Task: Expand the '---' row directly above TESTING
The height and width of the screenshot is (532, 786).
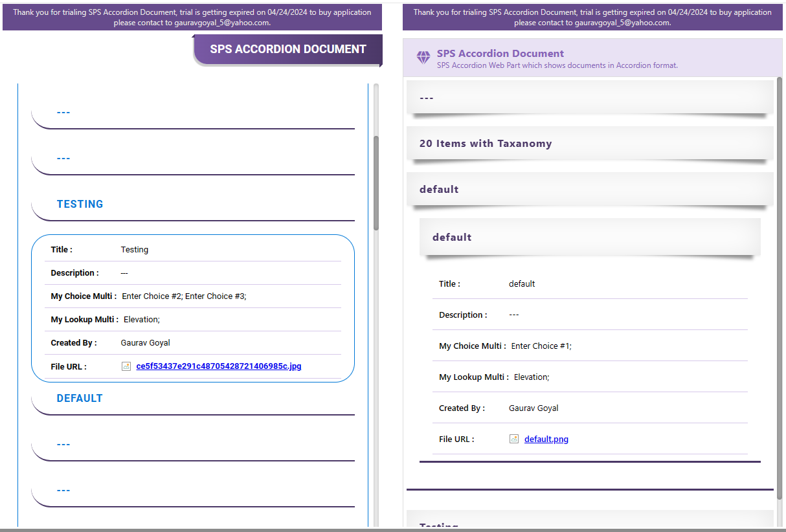Action: [193, 159]
